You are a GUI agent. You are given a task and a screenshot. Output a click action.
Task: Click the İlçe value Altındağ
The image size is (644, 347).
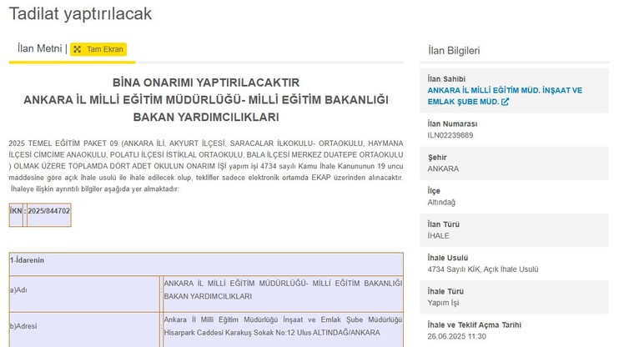[441, 202]
